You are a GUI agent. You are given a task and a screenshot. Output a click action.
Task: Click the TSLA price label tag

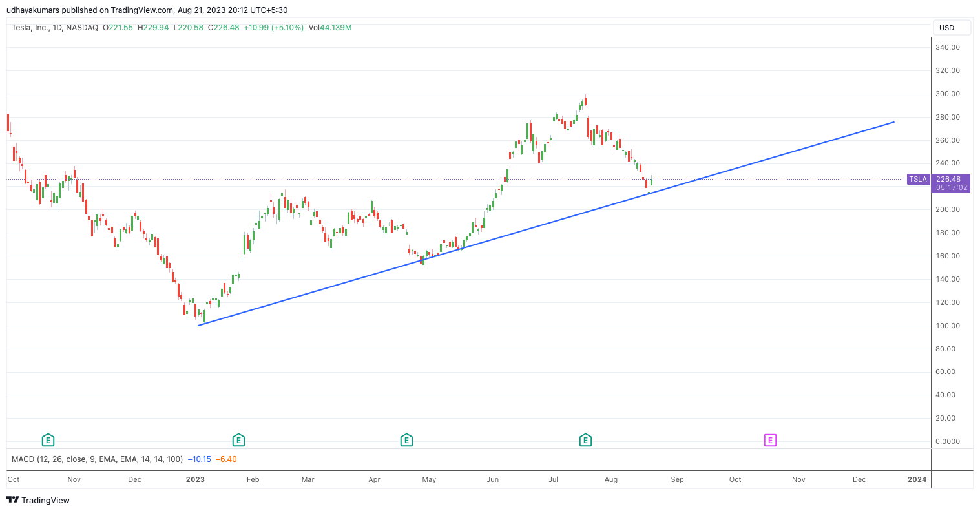[x=918, y=180]
